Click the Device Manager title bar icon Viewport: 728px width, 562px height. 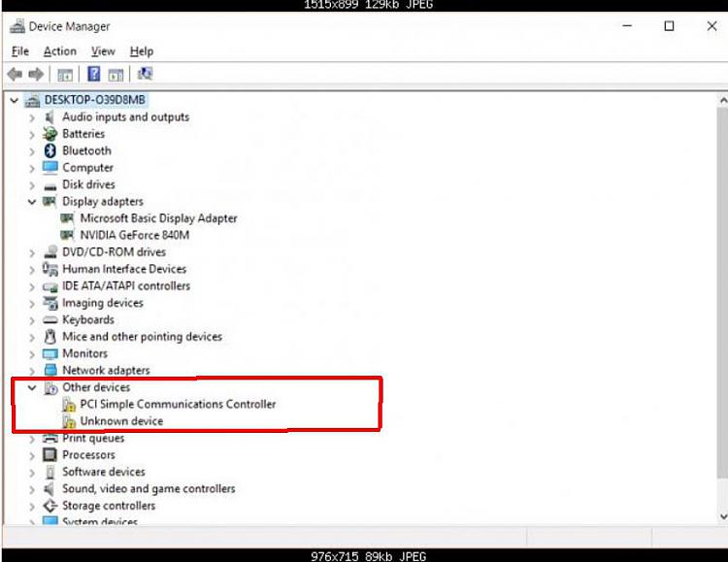(x=17, y=26)
